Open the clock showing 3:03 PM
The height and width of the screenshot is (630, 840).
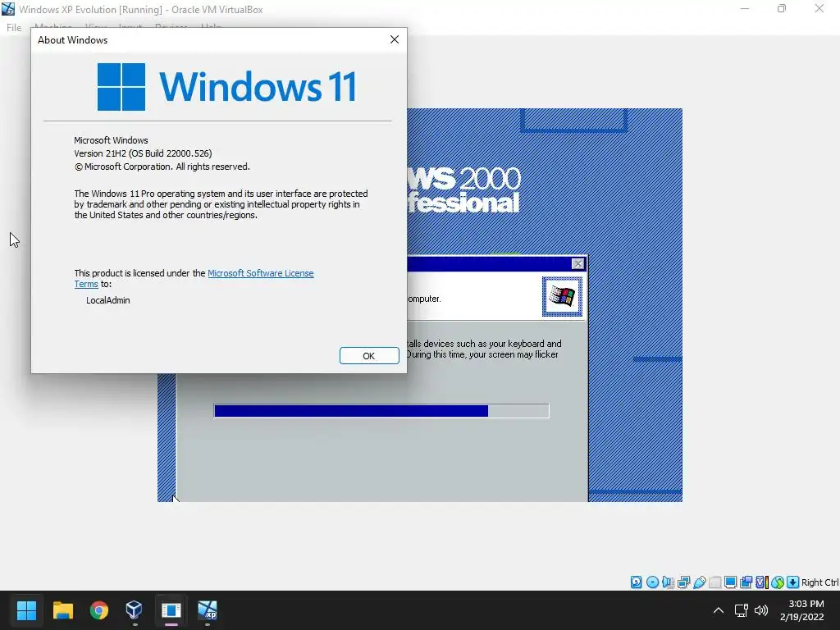point(801,610)
